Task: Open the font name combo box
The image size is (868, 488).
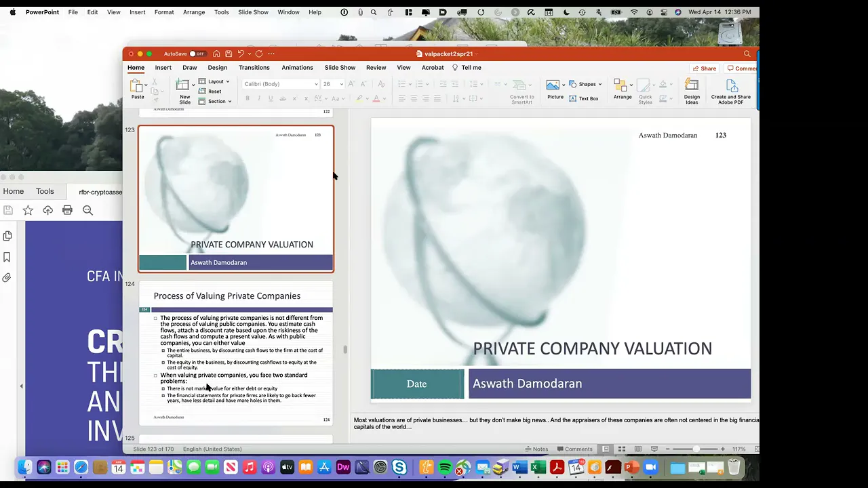Action: (281, 84)
